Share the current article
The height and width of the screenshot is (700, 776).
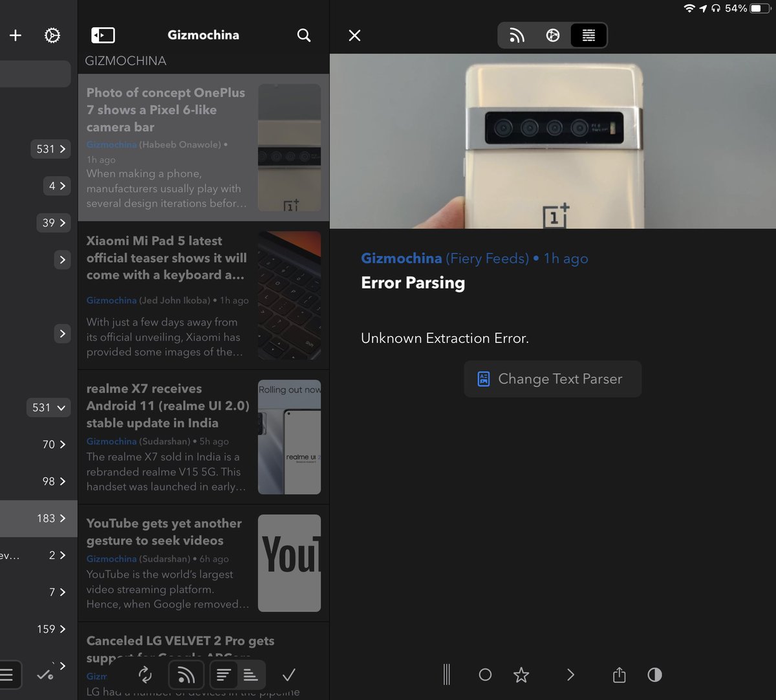point(620,675)
